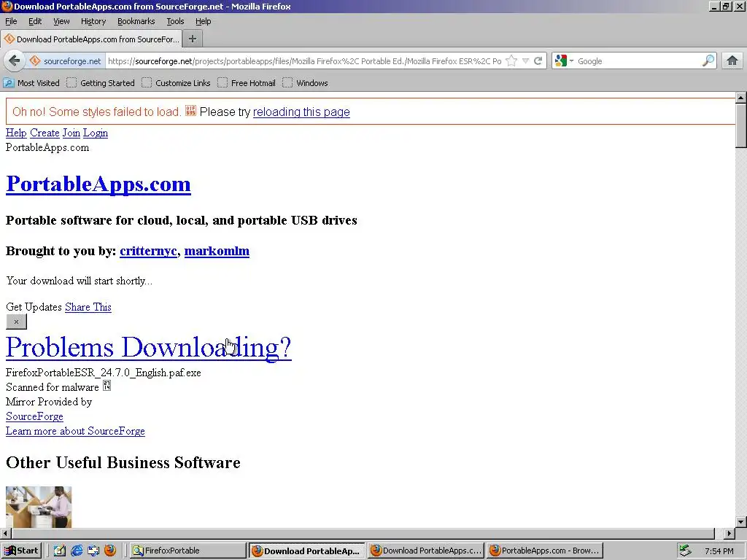Viewport: 747px width, 560px height.
Task: Select the Download PortableApps.com tab
Action: click(91, 39)
